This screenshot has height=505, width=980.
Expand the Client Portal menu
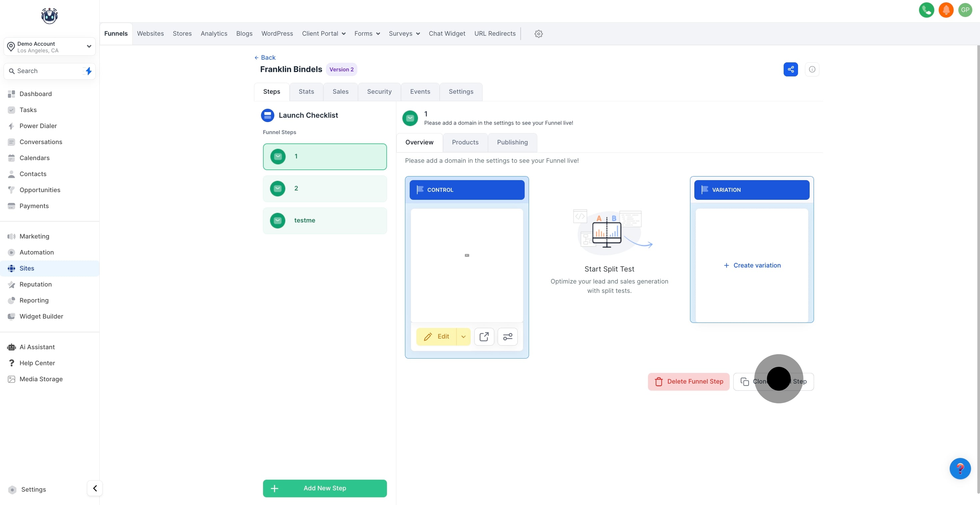(x=323, y=34)
